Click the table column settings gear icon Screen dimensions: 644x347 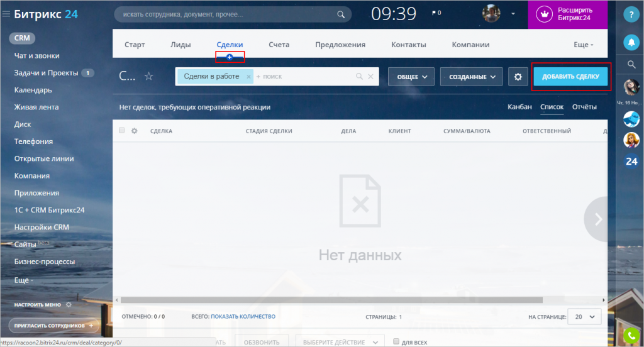coord(134,131)
